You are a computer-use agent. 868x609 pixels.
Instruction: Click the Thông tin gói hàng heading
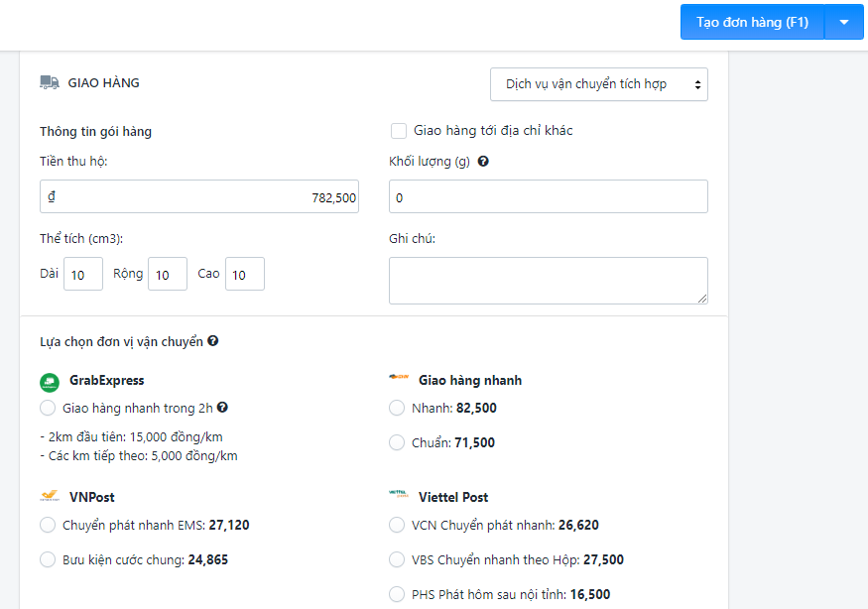[96, 132]
